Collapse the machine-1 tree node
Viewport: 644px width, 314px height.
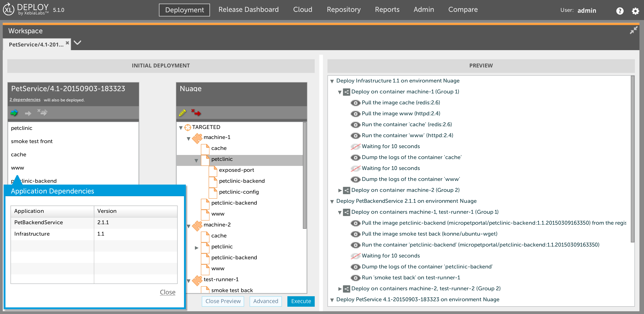(189, 138)
